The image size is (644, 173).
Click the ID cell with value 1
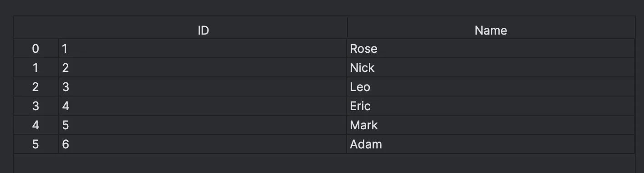[203, 48]
